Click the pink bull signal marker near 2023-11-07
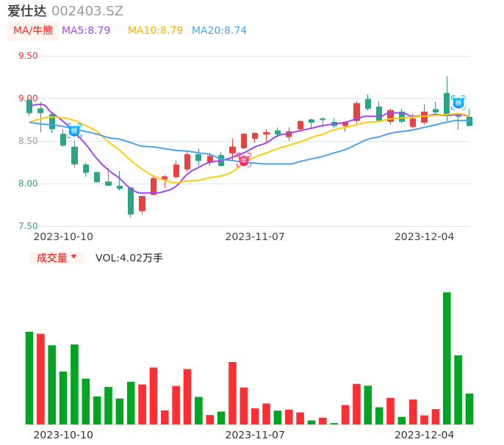This screenshot has height=445, width=504. click(244, 160)
